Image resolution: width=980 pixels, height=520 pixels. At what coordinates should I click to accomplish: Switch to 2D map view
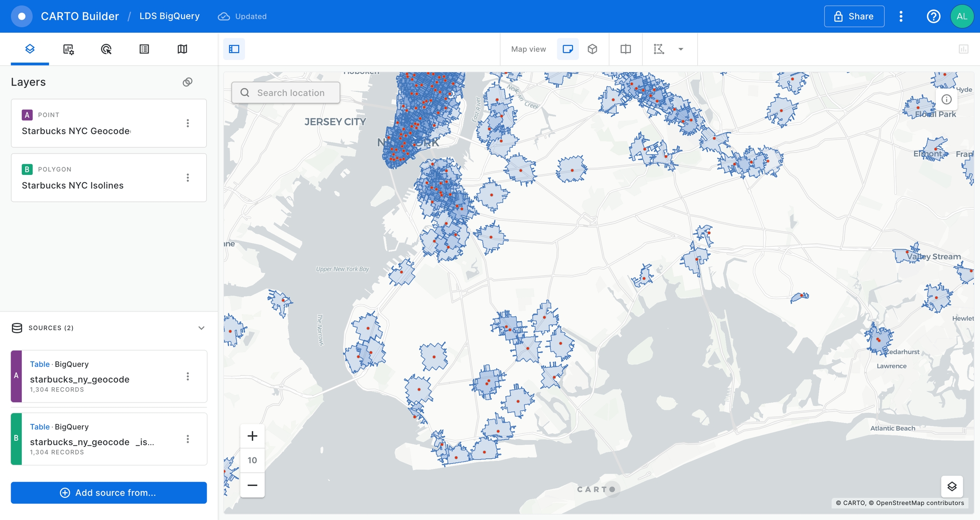[x=568, y=49]
